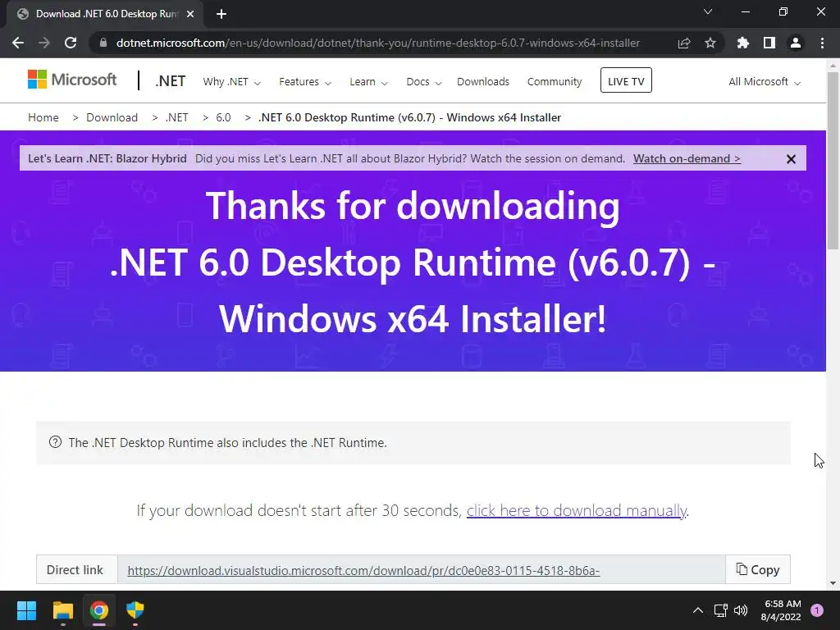
Task: Click the current breadcrumb 'Windows x64 Installer' text
Action: pos(504,117)
